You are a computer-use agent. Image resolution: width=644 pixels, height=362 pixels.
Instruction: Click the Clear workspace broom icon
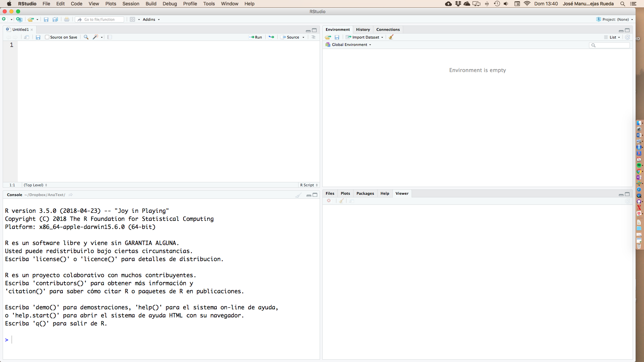pyautogui.click(x=391, y=37)
